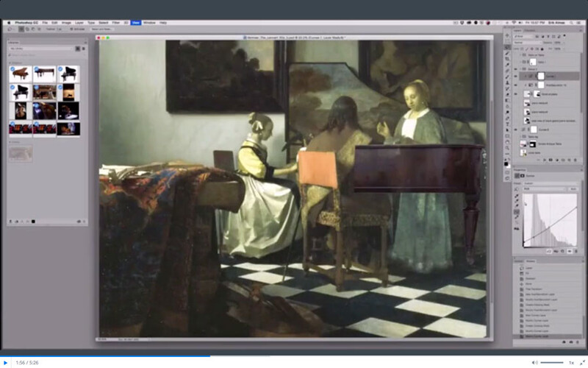
Task: Switch to the Channels tab
Action: tap(530, 31)
